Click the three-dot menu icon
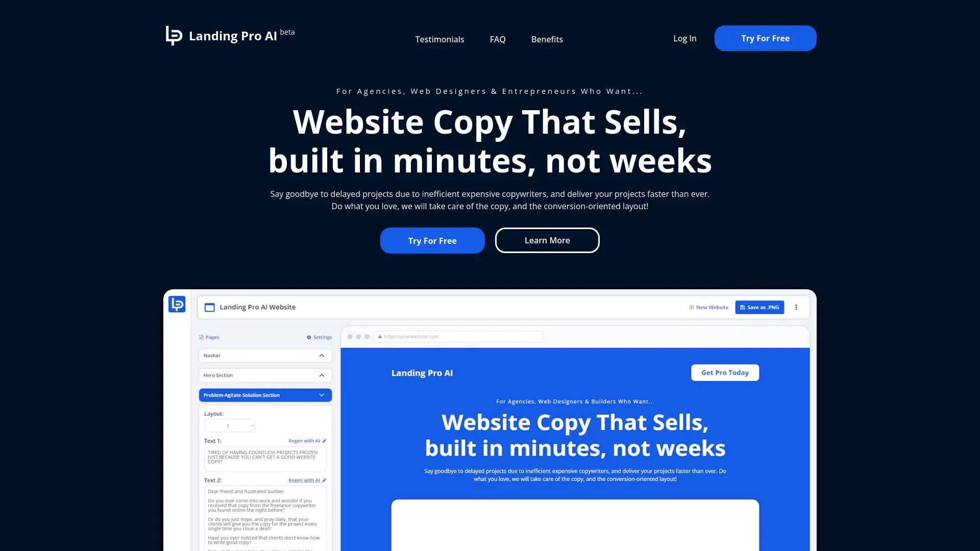The width and height of the screenshot is (980, 551). [x=796, y=307]
